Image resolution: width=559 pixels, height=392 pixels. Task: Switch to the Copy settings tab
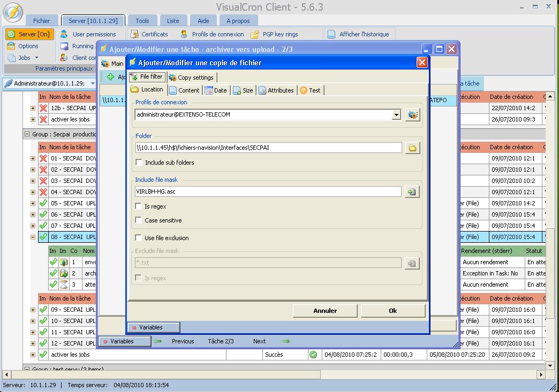click(191, 78)
